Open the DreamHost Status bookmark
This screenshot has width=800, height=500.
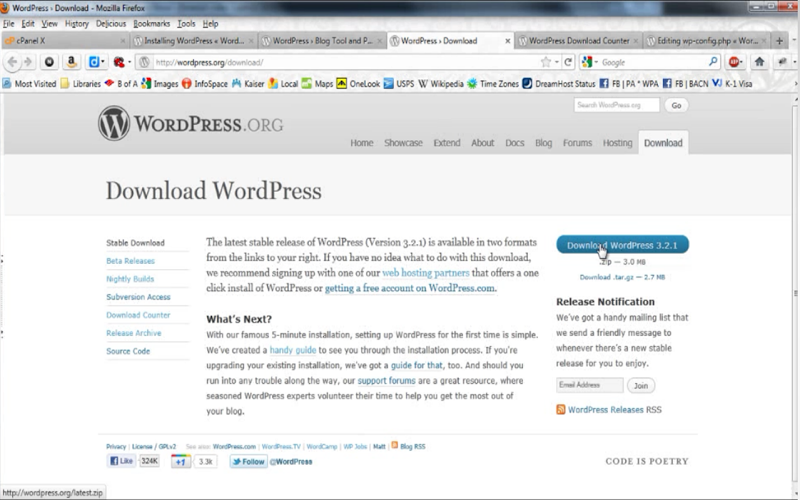[559, 84]
